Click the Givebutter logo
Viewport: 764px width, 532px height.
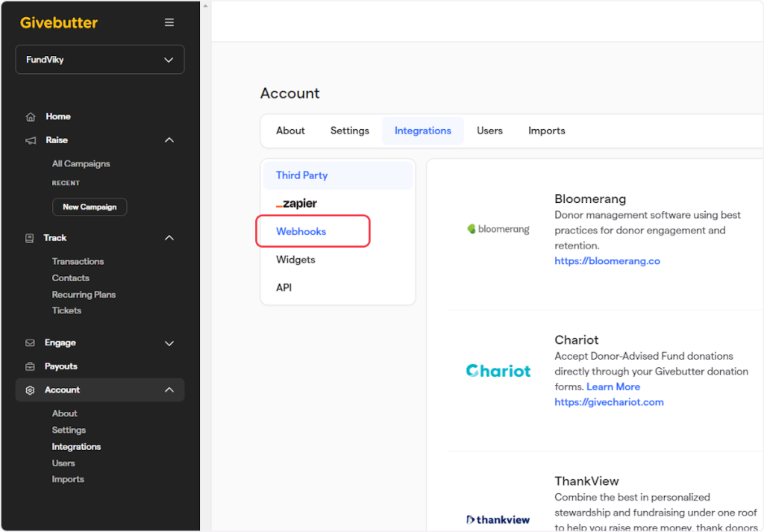(x=59, y=22)
